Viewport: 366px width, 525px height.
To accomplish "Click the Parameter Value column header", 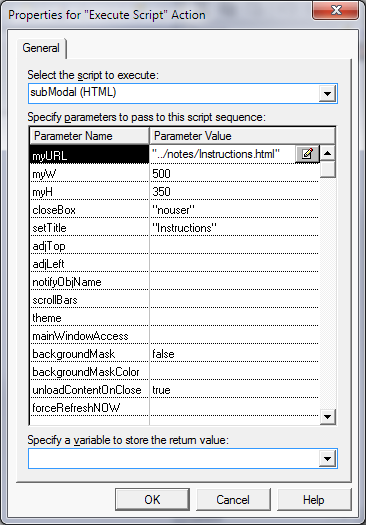I will (x=242, y=136).
